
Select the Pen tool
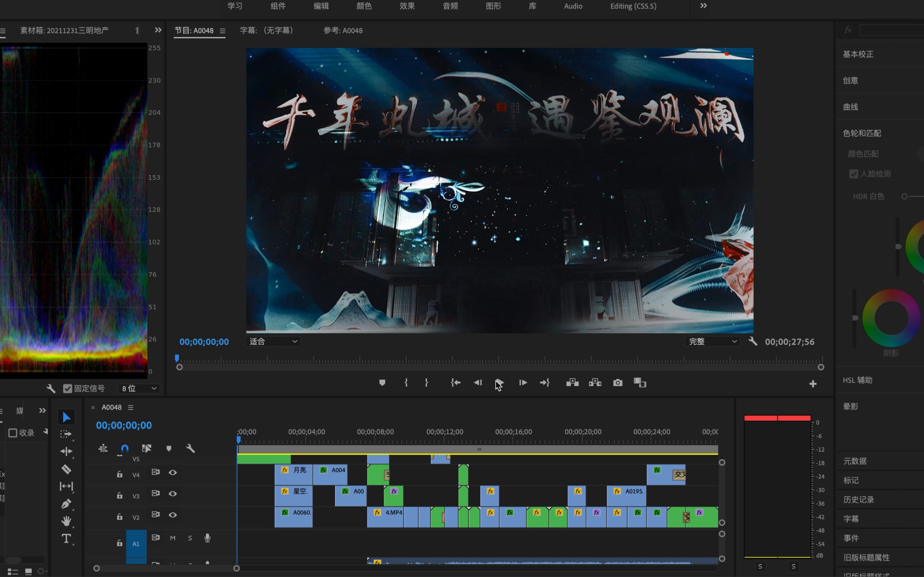(x=66, y=504)
